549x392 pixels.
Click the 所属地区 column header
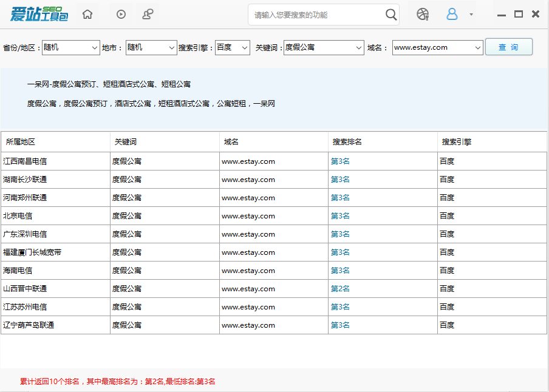point(21,142)
